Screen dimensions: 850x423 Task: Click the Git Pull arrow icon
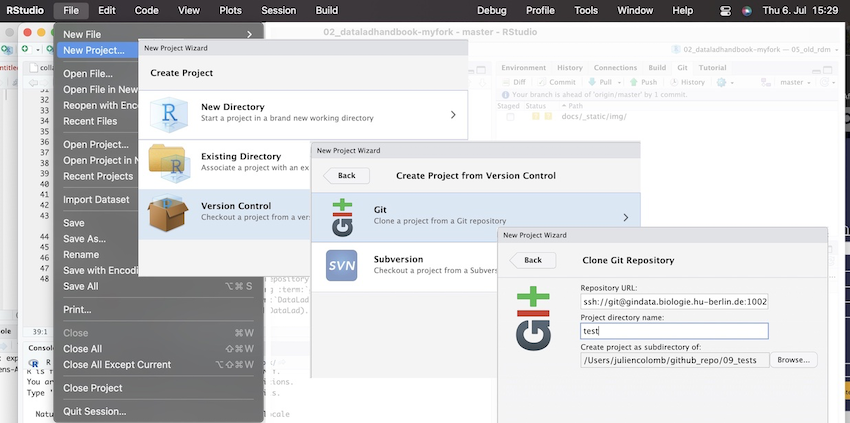pos(593,82)
